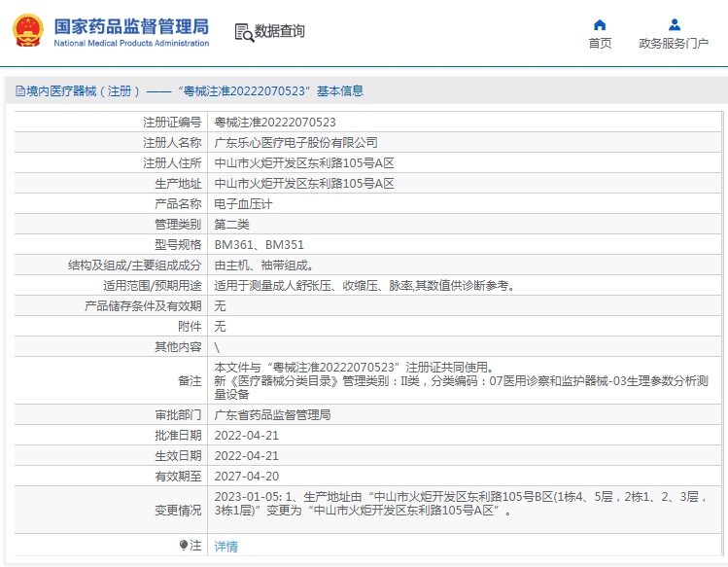Screen dimensions: 728x567
Task: Click 无 in 附件 row
Action: tap(220, 327)
